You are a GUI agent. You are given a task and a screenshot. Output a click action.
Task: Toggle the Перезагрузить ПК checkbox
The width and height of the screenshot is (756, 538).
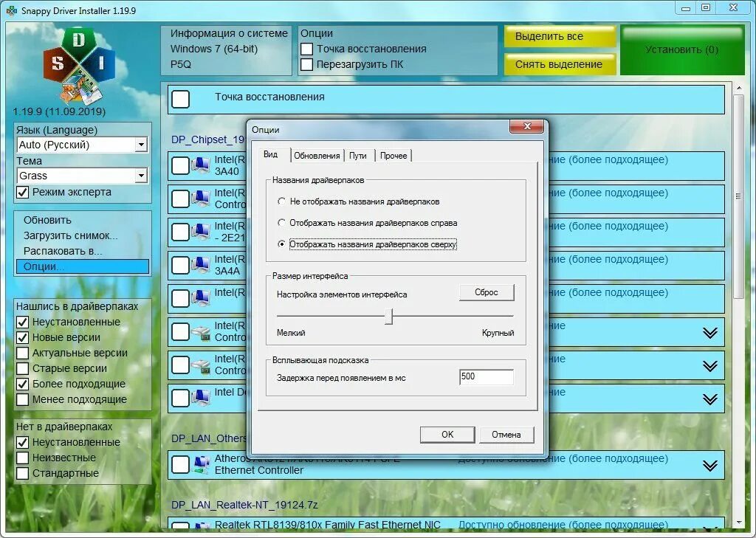click(x=306, y=65)
